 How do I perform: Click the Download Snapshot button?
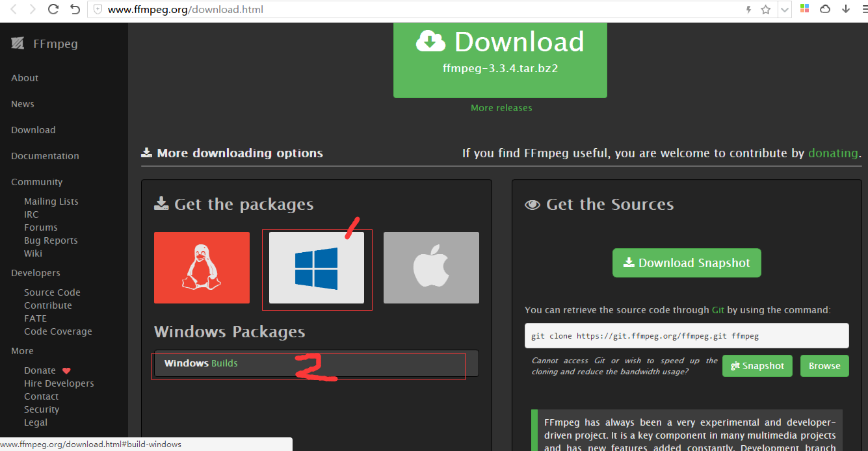pyautogui.click(x=687, y=263)
